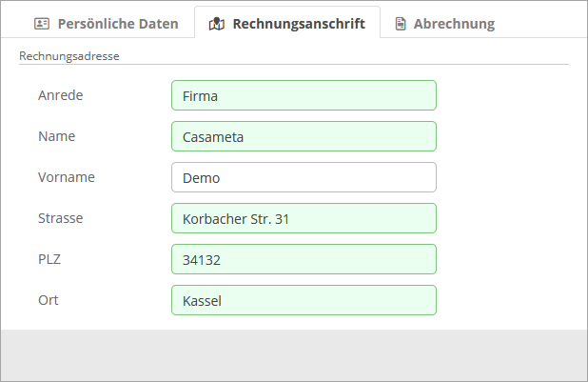Activate the Ort field containing Kassel
Screen dimensions: 588x382
coord(304,300)
